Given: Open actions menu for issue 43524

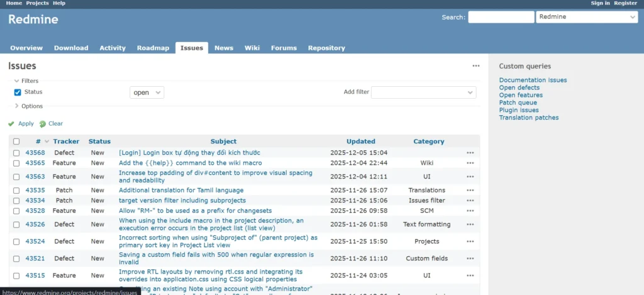Looking at the screenshot, I should pos(470,242).
